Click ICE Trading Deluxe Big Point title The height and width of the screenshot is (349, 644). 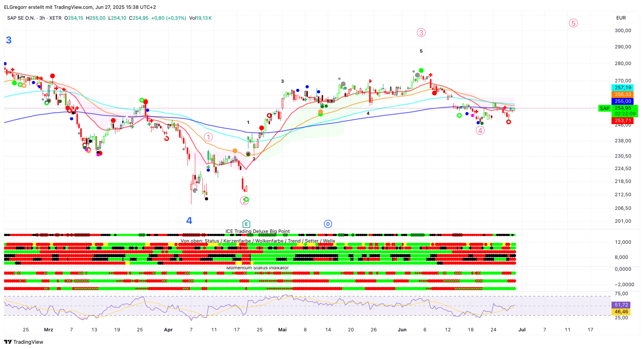click(258, 231)
